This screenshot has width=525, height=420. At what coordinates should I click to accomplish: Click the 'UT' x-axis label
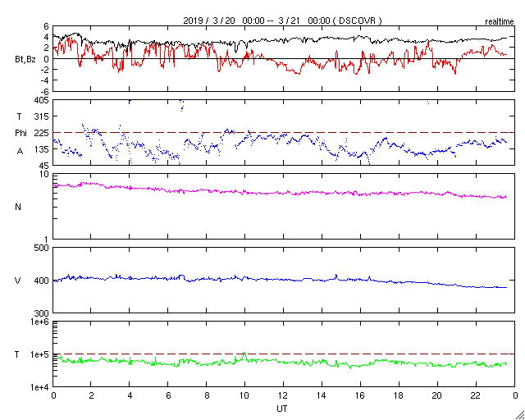tap(281, 409)
